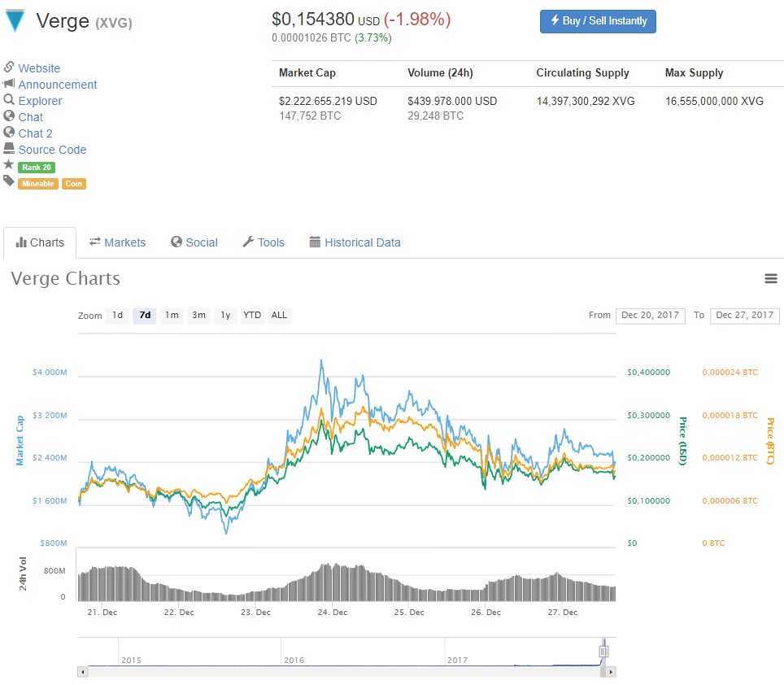This screenshot has height=685, width=784.
Task: Click the Volume (24h) column header
Action: [x=440, y=73]
